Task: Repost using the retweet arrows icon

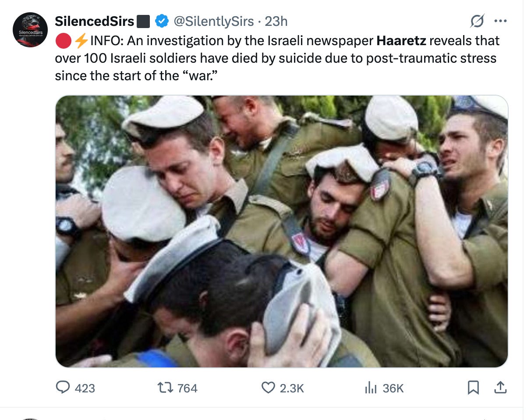Action: (x=166, y=388)
